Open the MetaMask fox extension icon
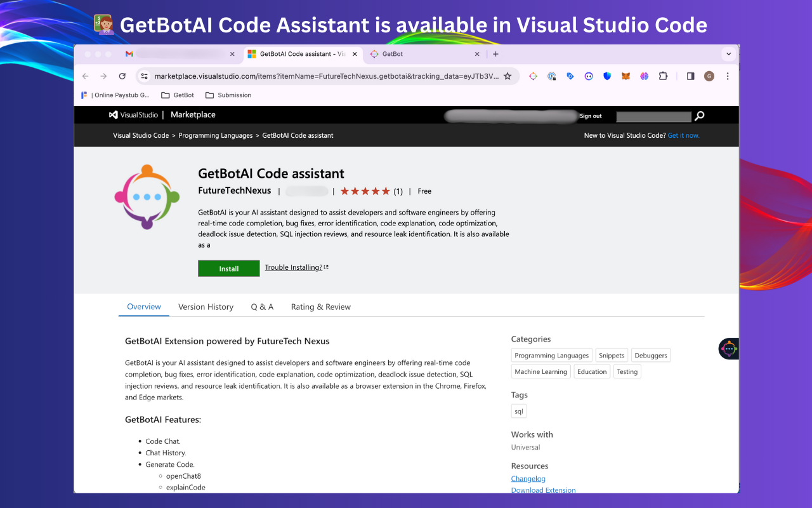 point(625,76)
